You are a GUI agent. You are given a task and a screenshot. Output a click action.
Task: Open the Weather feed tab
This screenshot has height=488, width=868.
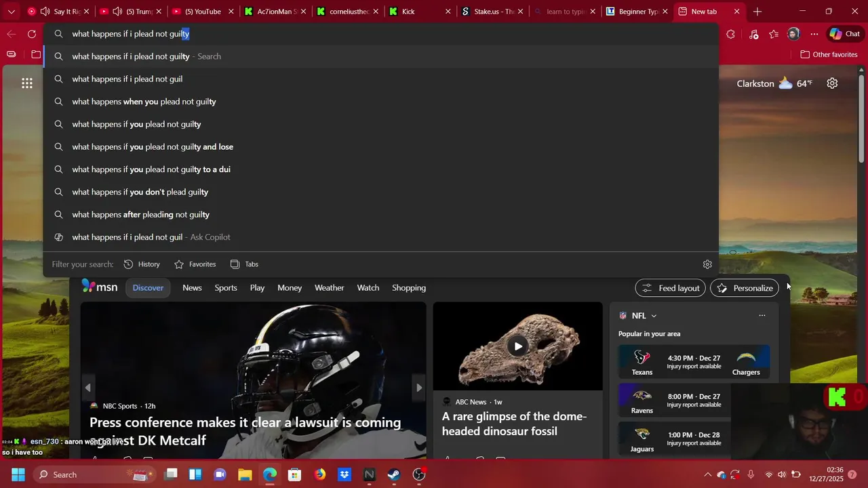[x=329, y=288]
